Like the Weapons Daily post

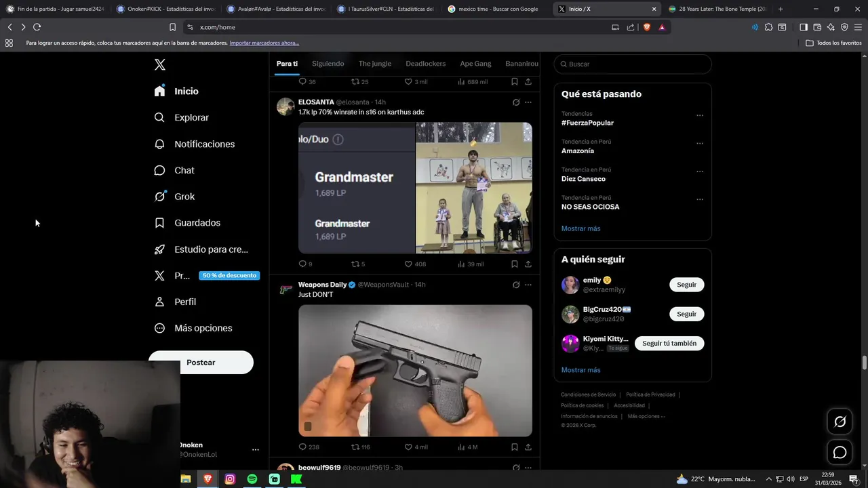click(x=416, y=447)
